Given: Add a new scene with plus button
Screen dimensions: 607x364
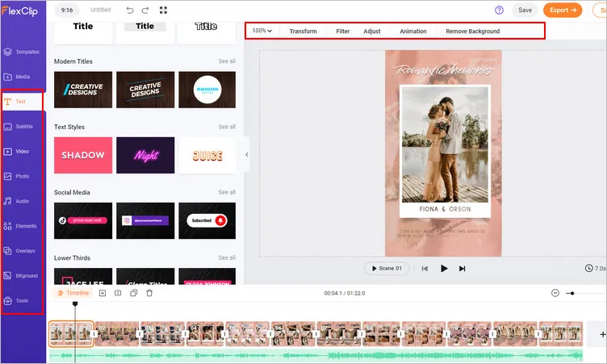Looking at the screenshot, I should tap(602, 334).
